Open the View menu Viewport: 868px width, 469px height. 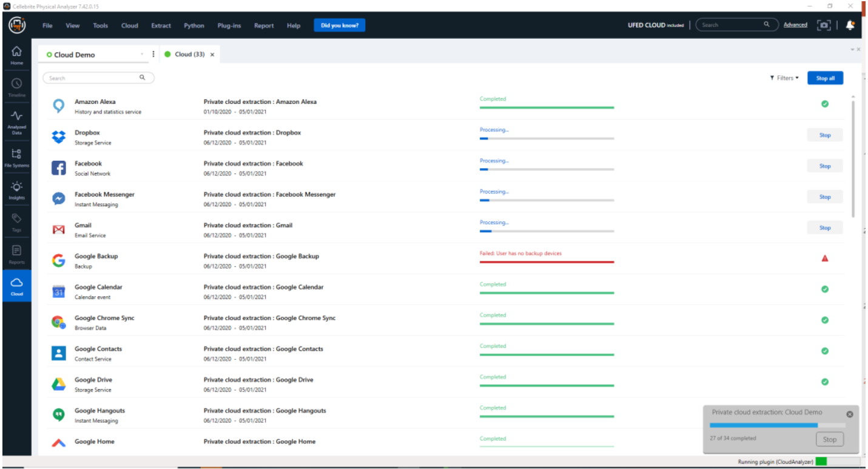(x=73, y=25)
